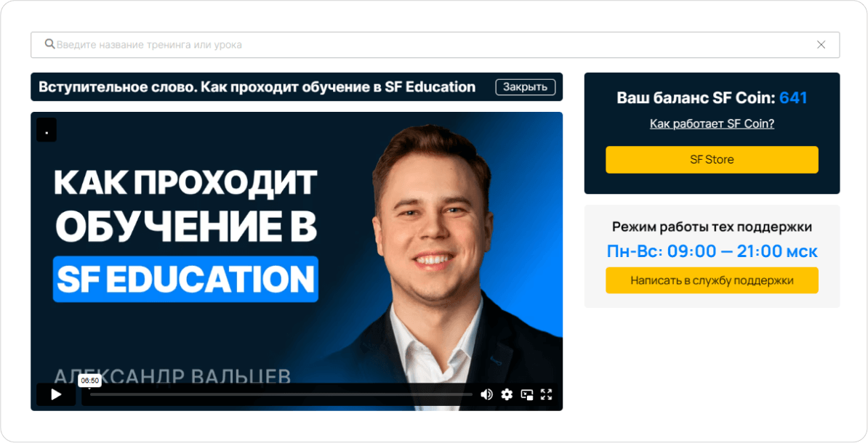The image size is (868, 443).
Task: Open the video player settings gear
Action: [507, 394]
